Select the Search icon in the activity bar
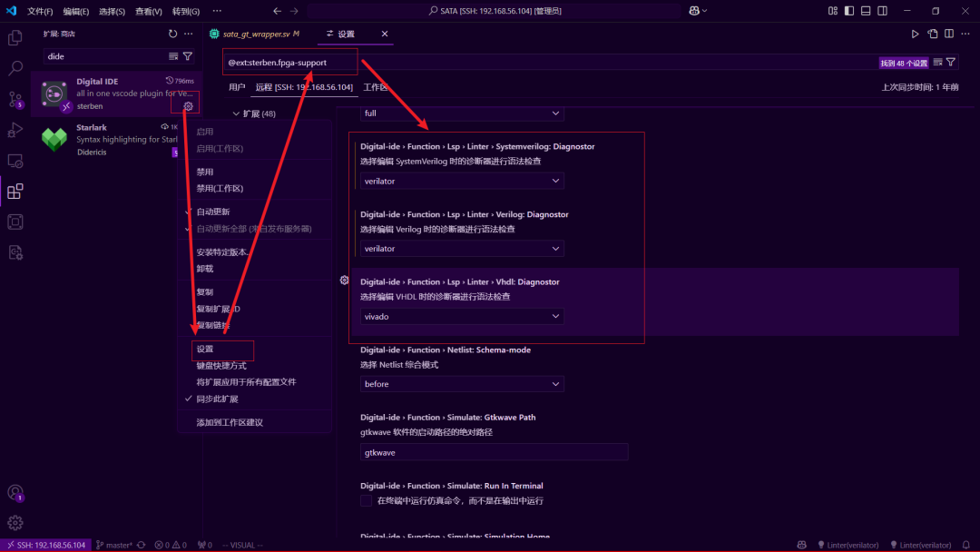The image size is (980, 552). coord(14,67)
